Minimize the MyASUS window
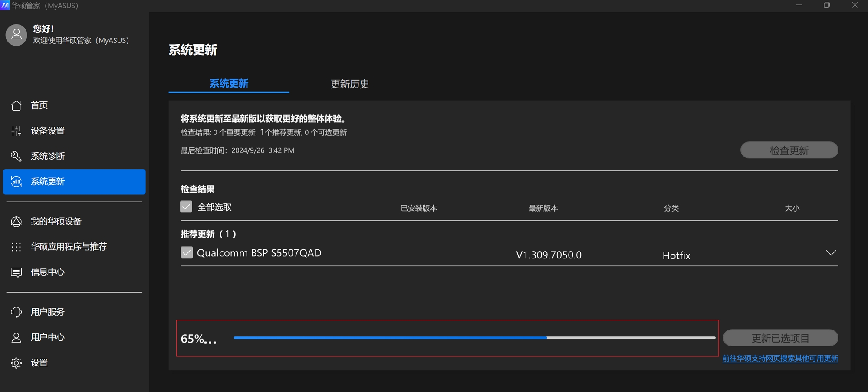The width and height of the screenshot is (868, 392). point(799,5)
